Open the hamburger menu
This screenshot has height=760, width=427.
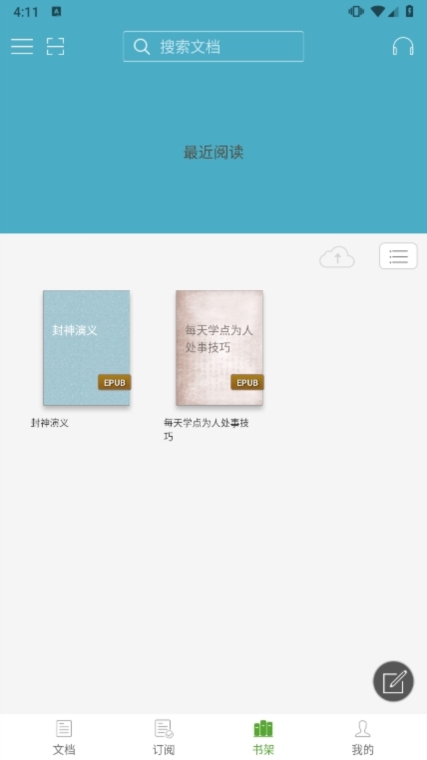(x=22, y=47)
